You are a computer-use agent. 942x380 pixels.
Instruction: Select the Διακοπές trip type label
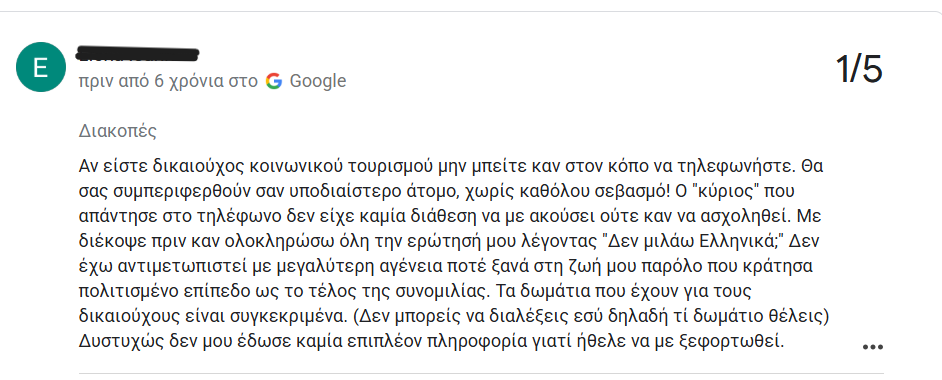coord(118,131)
